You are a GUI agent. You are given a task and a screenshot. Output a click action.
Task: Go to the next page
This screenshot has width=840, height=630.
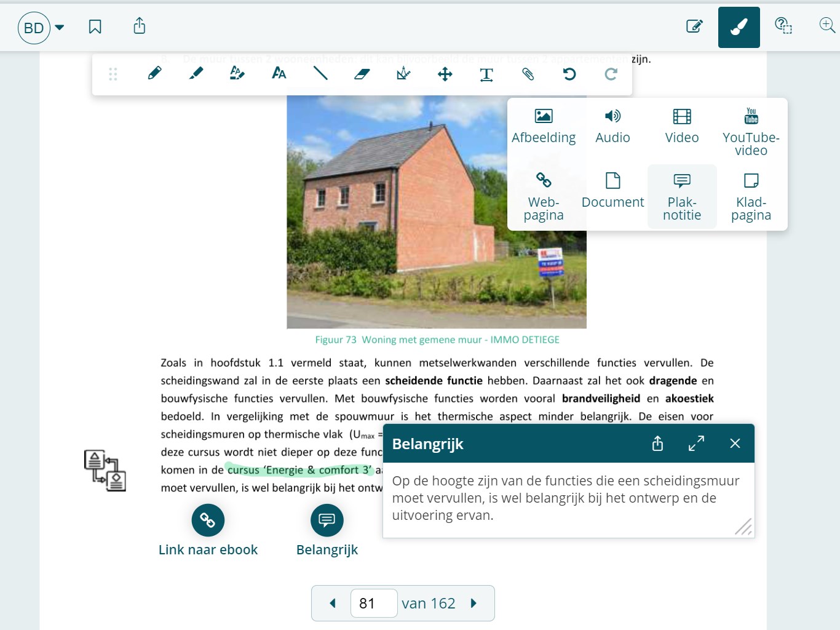point(473,604)
